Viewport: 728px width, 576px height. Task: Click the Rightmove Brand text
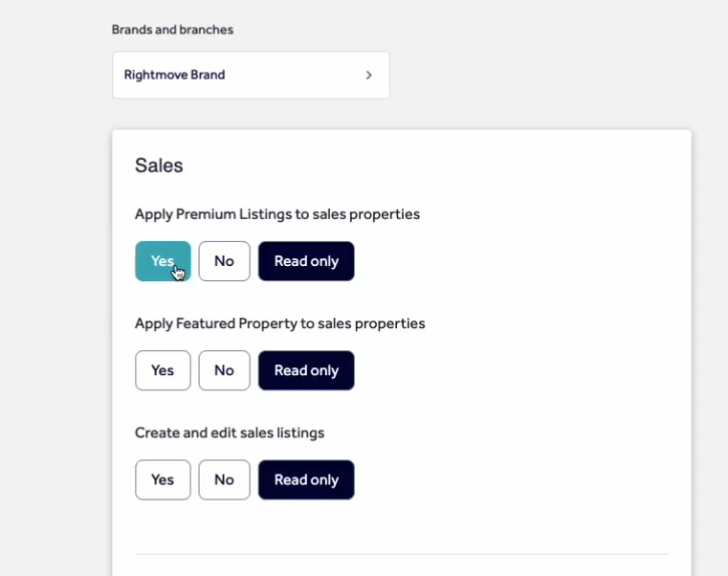click(174, 75)
